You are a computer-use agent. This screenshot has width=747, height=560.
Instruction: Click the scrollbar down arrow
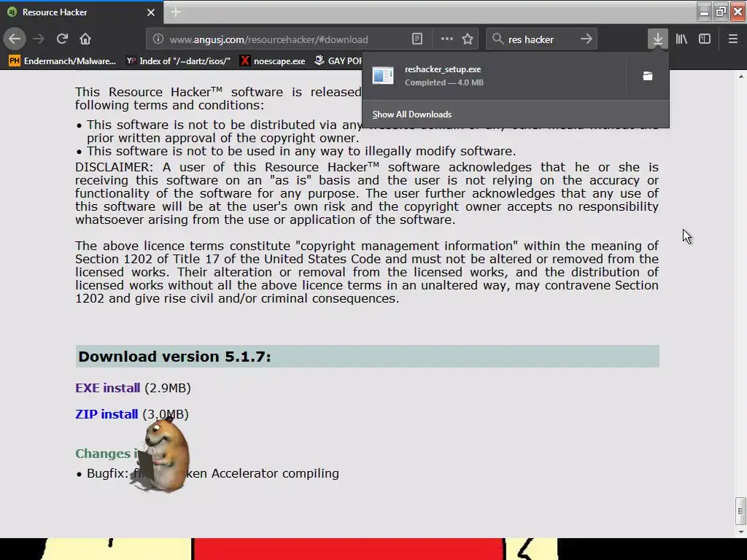[x=740, y=532]
